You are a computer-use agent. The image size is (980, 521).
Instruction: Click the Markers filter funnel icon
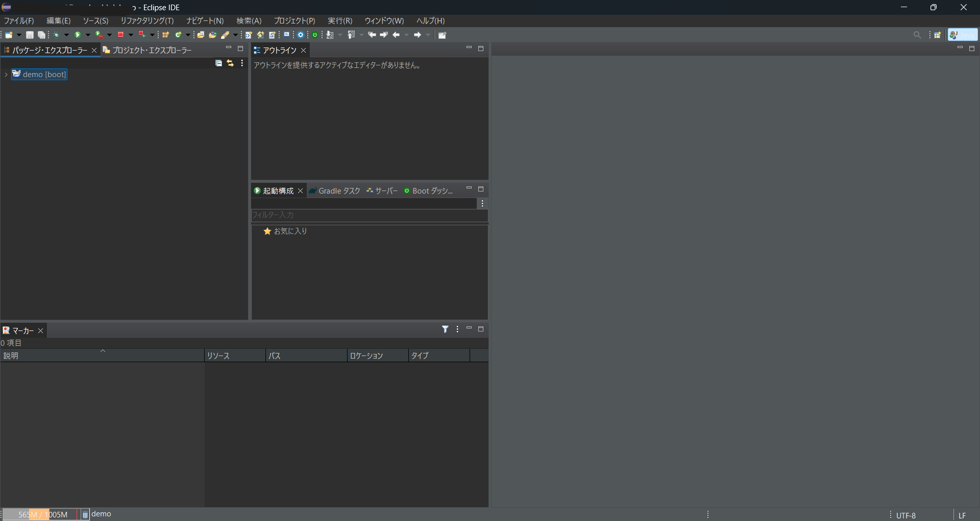(x=445, y=329)
